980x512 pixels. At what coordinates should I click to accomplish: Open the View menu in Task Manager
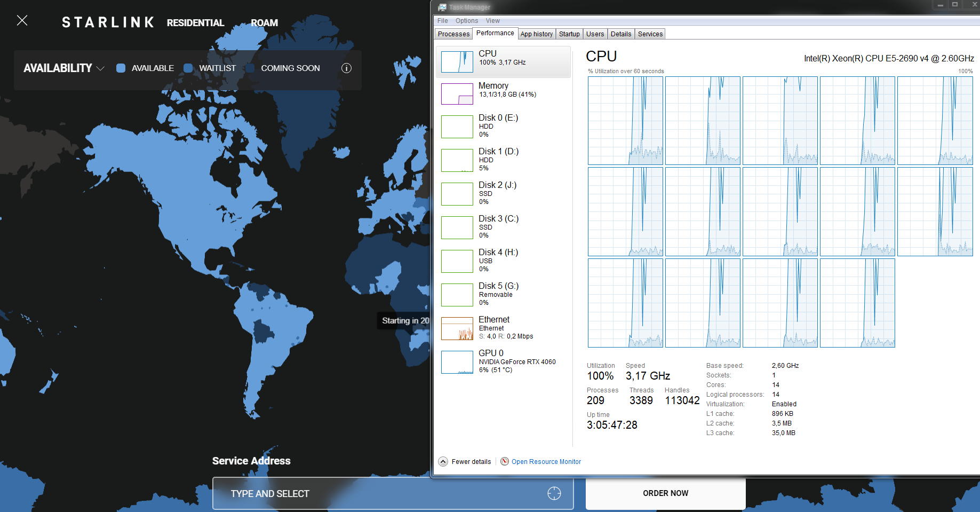tap(492, 21)
